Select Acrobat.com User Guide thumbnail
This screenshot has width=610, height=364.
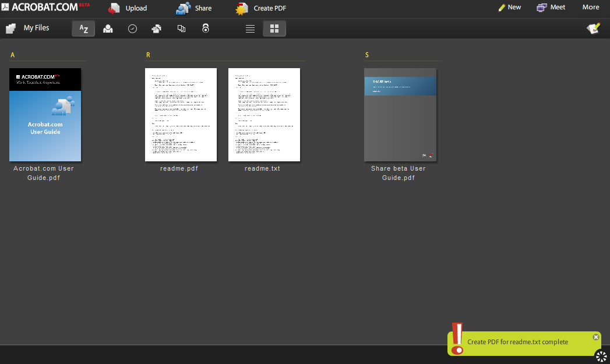click(45, 115)
